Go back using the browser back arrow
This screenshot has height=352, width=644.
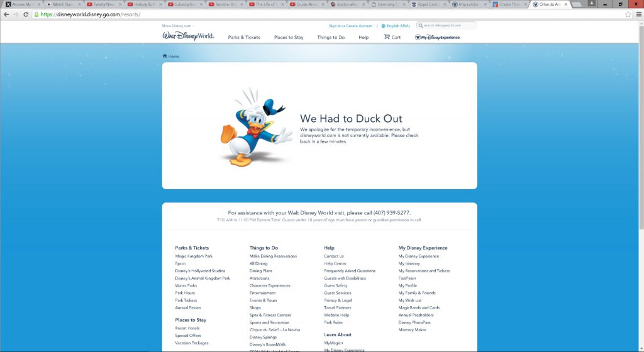click(6, 14)
